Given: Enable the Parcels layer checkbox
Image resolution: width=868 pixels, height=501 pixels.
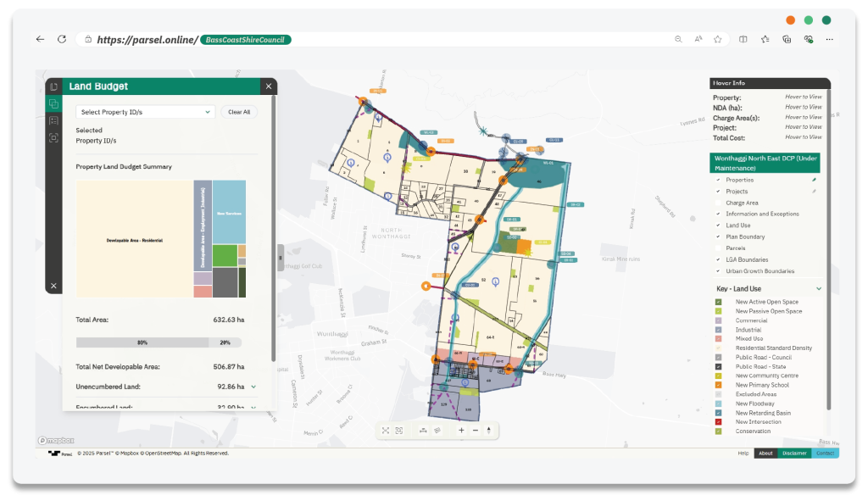Looking at the screenshot, I should coord(718,248).
